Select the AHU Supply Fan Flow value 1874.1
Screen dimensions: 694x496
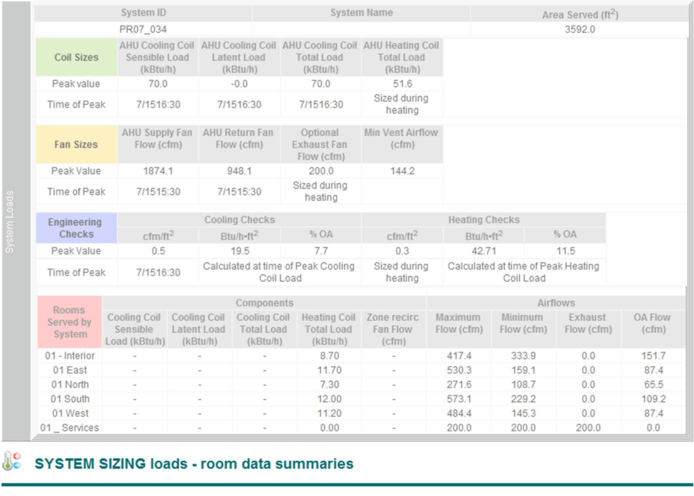point(158,171)
